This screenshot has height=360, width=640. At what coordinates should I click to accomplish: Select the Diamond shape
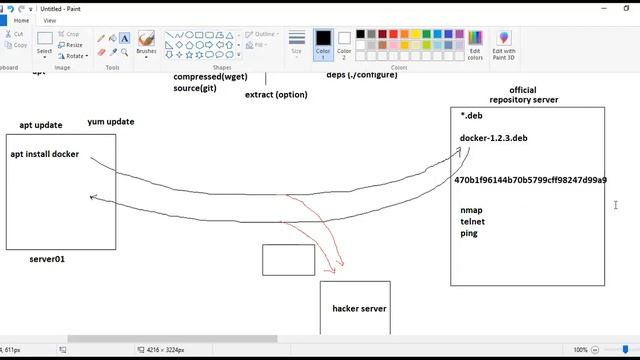(x=179, y=45)
